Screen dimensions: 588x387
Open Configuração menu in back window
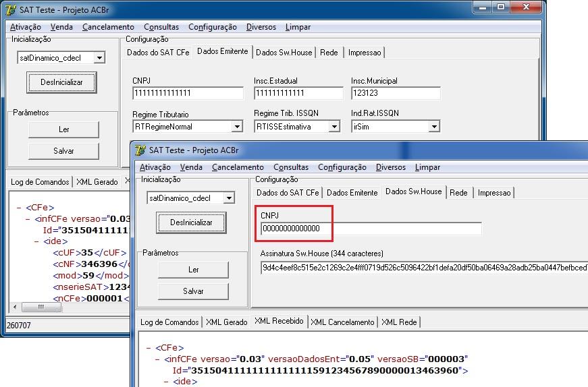[212, 27]
